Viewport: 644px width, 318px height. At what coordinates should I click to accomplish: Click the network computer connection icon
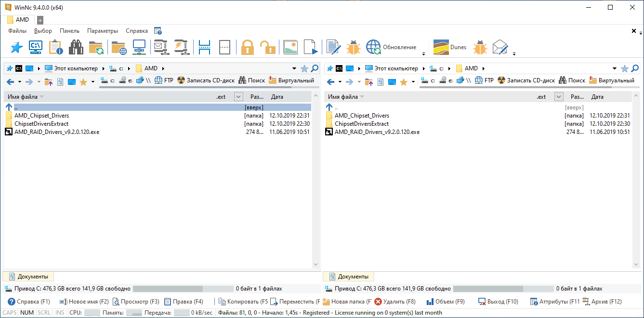tap(139, 47)
